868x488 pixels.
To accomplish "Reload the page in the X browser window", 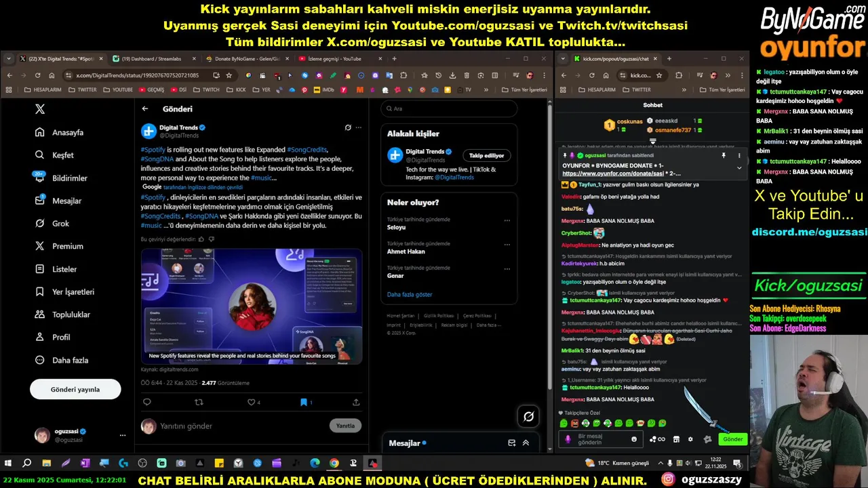I will [37, 75].
